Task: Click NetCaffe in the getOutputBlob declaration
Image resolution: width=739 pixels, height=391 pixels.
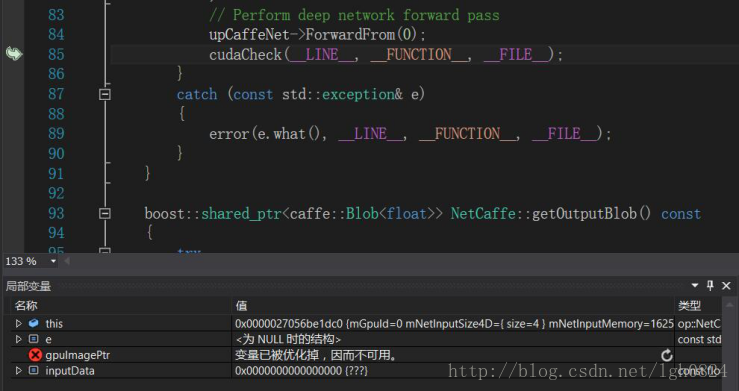Action: tap(483, 213)
